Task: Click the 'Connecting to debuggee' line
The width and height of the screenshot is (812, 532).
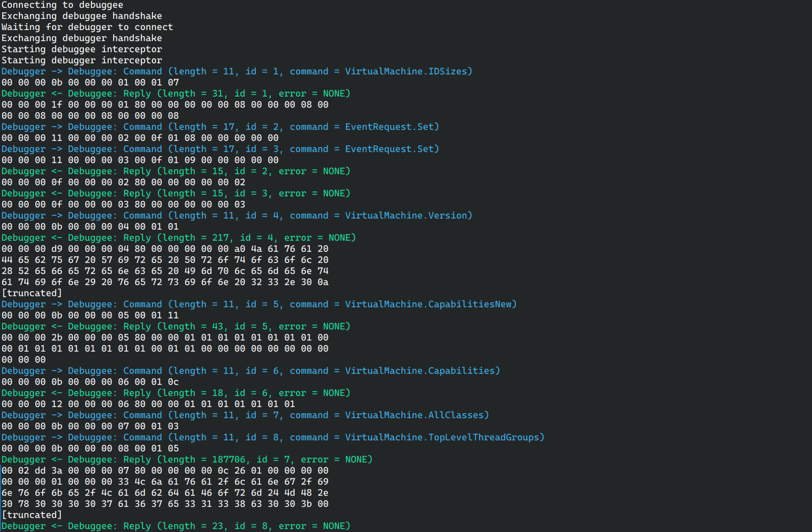Action: tap(62, 5)
